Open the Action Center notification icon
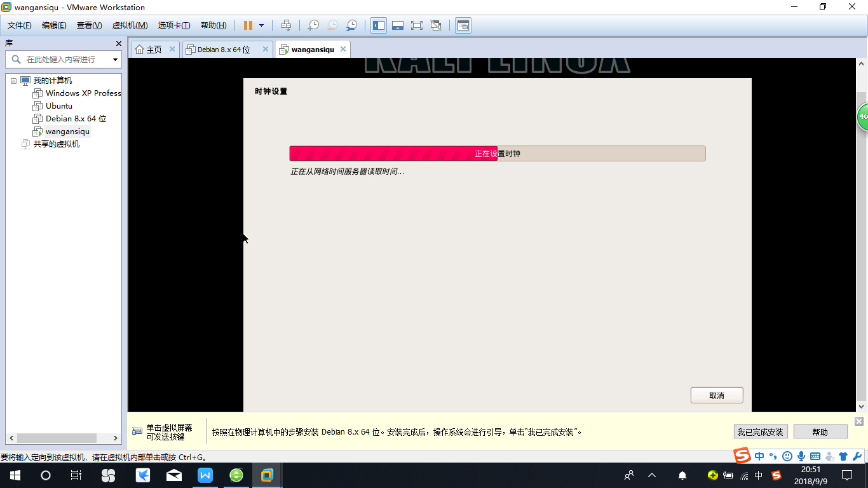The width and height of the screenshot is (868, 488). tap(847, 475)
